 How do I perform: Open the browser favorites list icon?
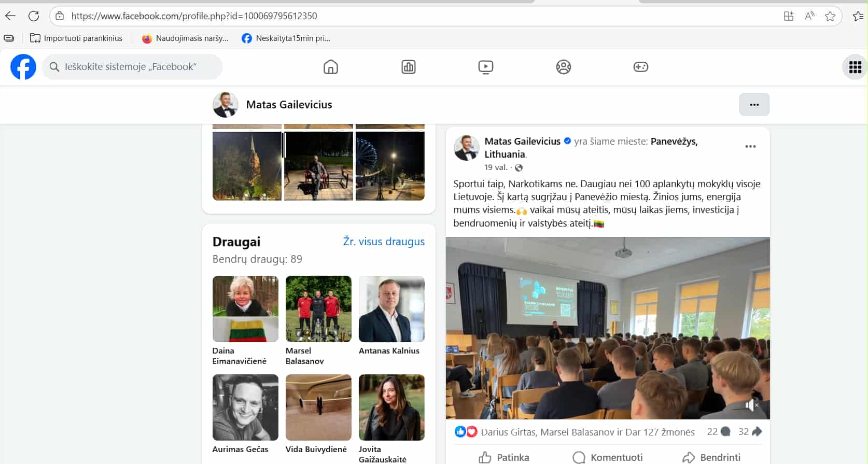tap(858, 16)
